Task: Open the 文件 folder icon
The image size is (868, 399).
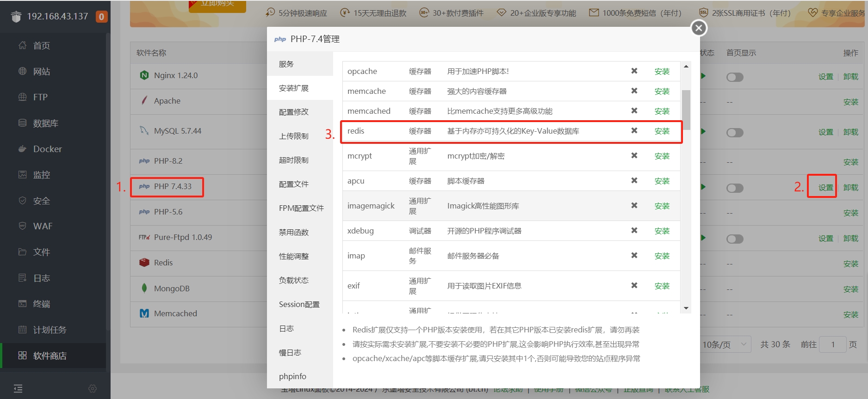Action: click(22, 252)
